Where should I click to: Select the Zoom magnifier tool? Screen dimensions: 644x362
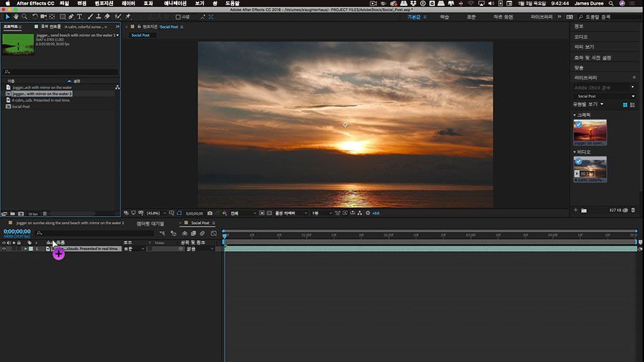click(x=24, y=17)
